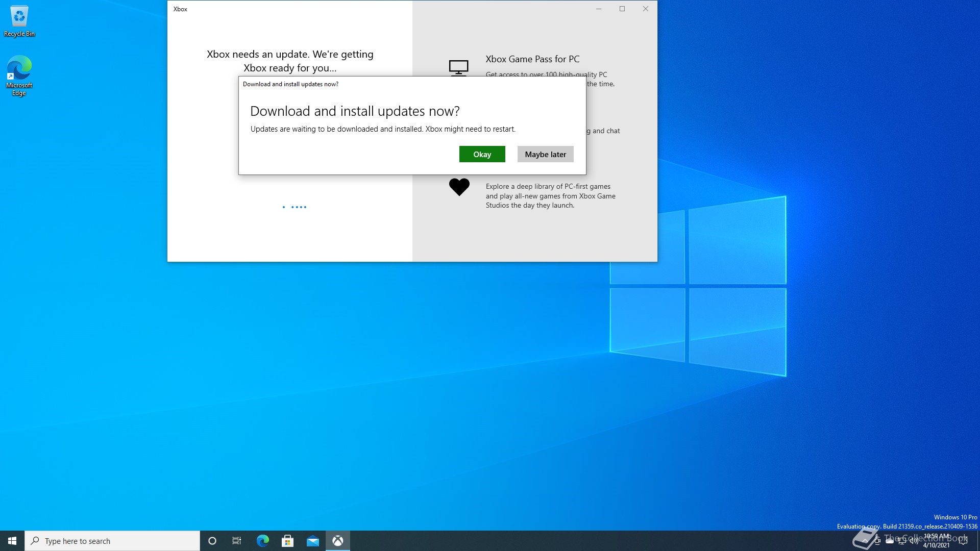Open Cortana from the taskbar

pos(212,541)
